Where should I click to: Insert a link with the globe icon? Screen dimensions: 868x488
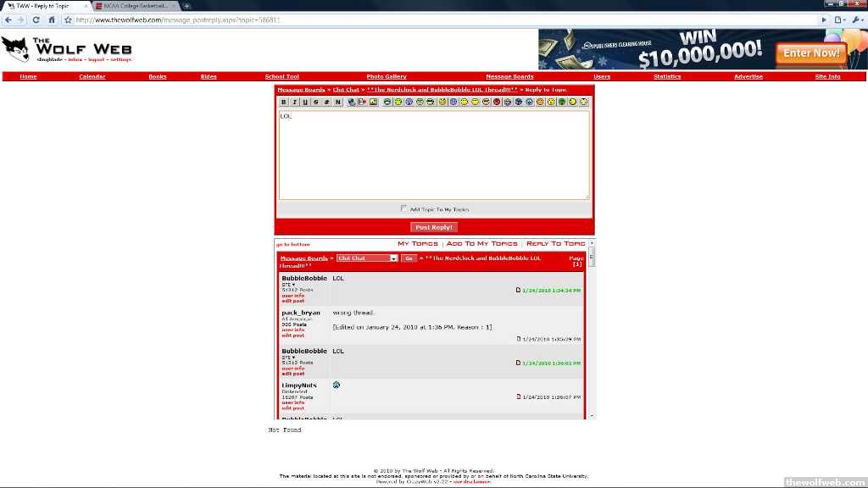point(352,103)
